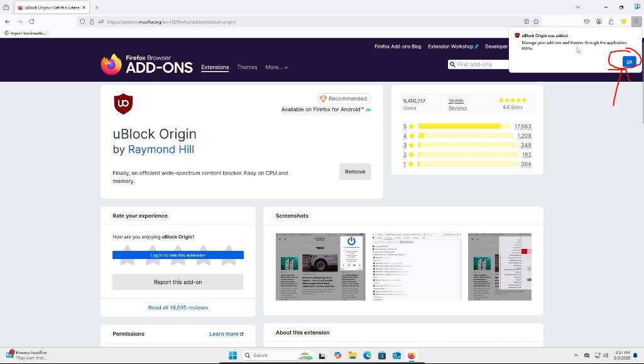Click the Import bookmarks toolbar item

[x=25, y=33]
